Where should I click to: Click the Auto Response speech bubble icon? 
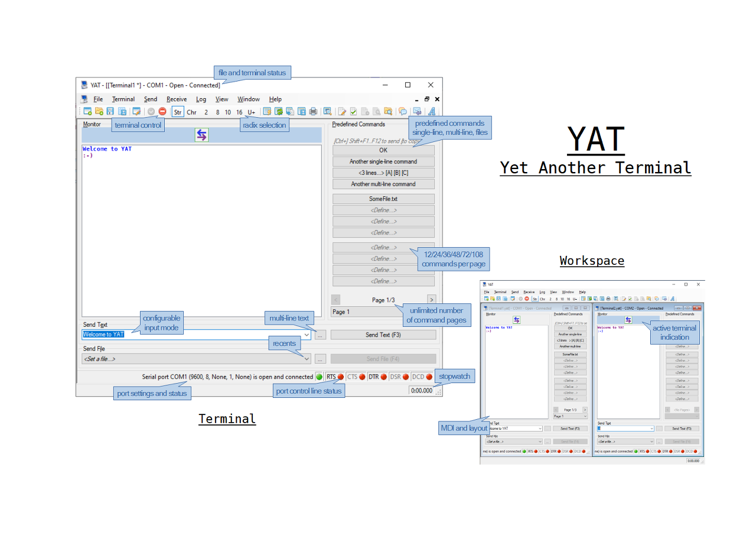[402, 111]
